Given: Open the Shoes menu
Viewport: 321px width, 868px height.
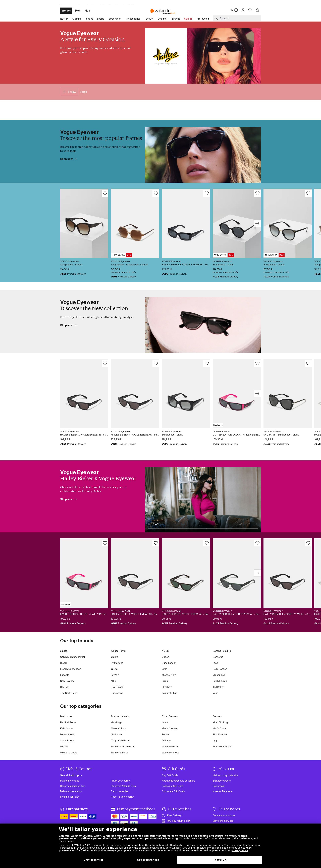Looking at the screenshot, I should pos(90,19).
